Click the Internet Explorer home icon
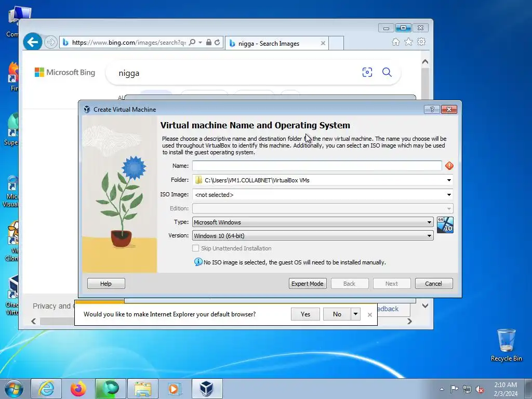The height and width of the screenshot is (399, 532). point(395,42)
